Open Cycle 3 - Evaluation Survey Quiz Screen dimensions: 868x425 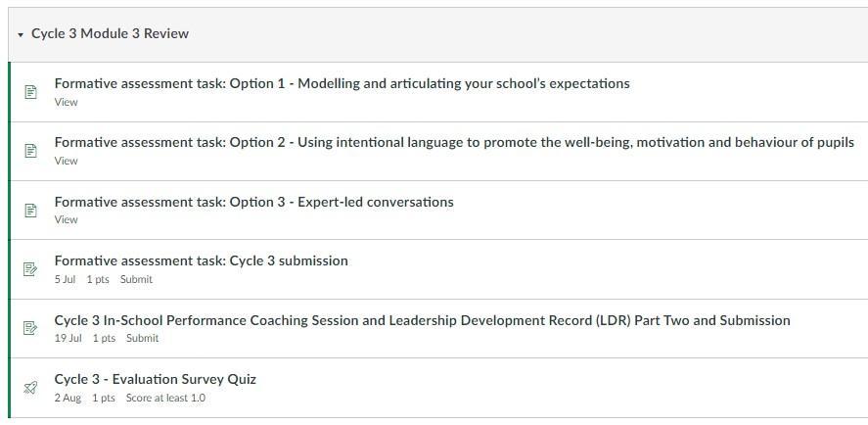(155, 379)
